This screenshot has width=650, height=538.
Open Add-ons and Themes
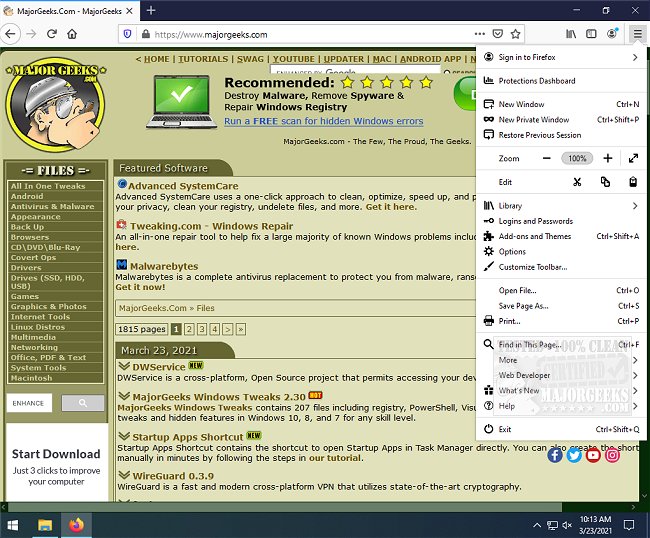click(x=561, y=236)
